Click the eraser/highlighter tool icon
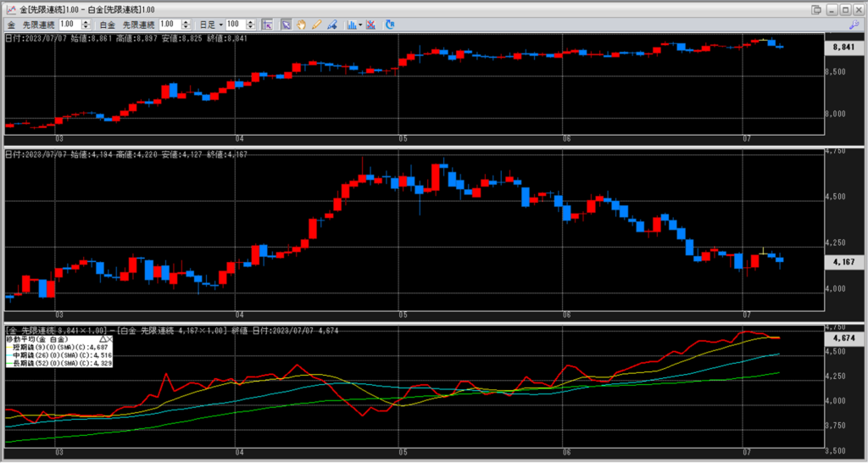 (331, 25)
